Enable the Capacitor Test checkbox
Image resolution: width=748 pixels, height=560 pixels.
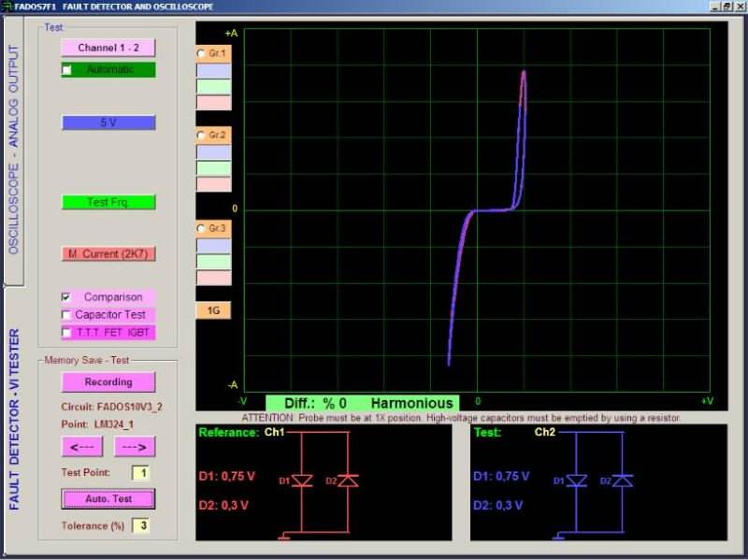click(66, 315)
